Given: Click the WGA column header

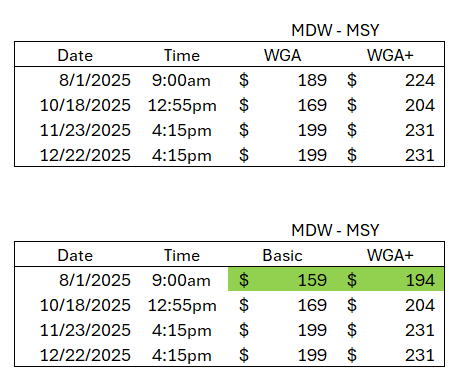Looking at the screenshot, I should 283,55.
